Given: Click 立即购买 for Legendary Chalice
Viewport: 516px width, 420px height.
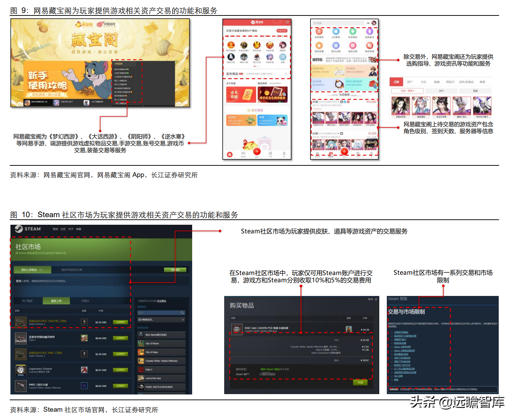Looking at the screenshot, I should [x=120, y=370].
